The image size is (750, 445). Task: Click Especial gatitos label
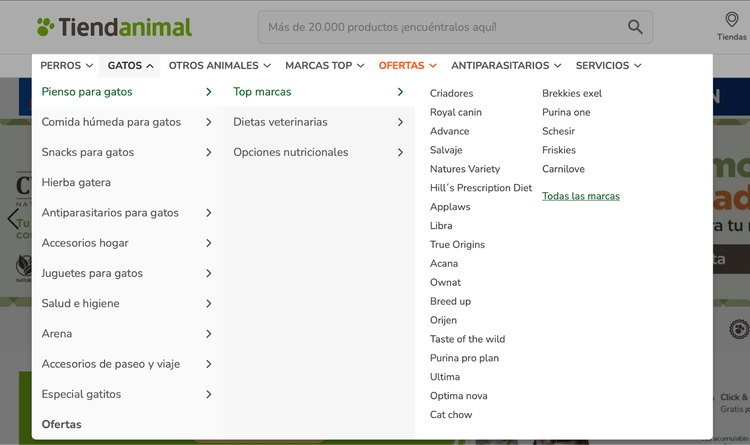point(81,394)
